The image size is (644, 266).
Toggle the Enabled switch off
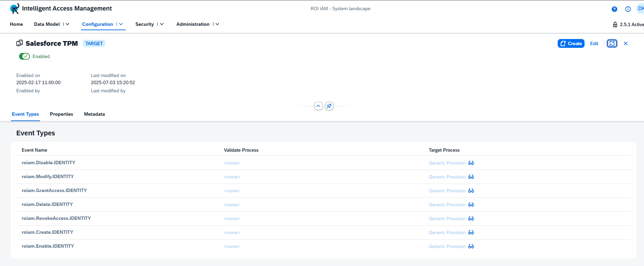pos(24,56)
